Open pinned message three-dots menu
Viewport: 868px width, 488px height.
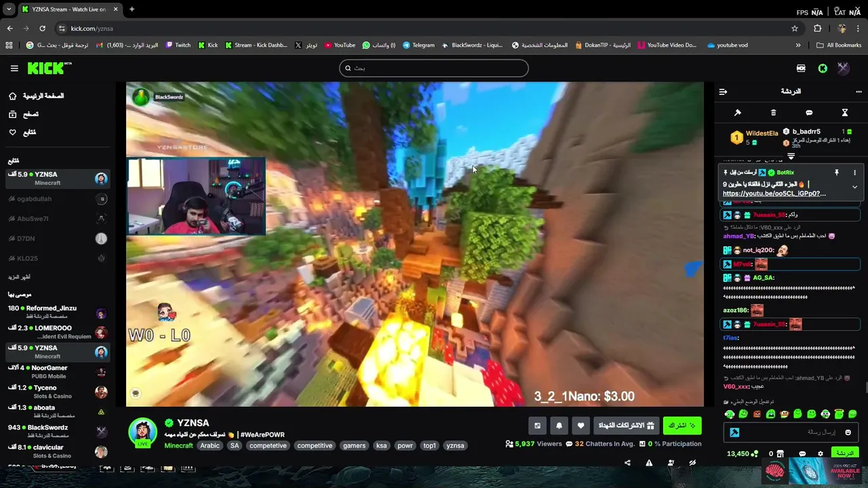coord(854,173)
